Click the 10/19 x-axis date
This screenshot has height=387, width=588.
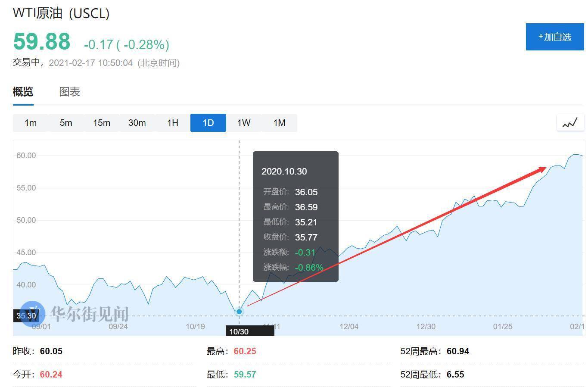196,327
